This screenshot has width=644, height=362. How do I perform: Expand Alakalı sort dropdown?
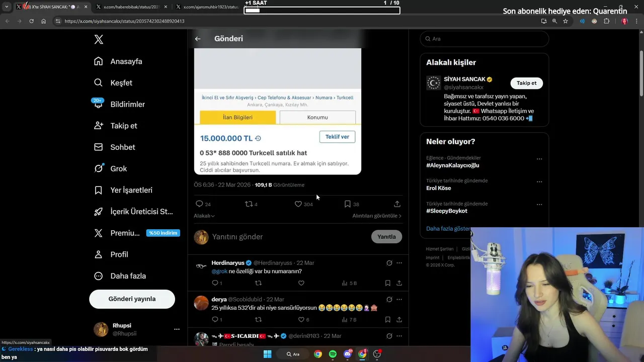click(x=204, y=216)
